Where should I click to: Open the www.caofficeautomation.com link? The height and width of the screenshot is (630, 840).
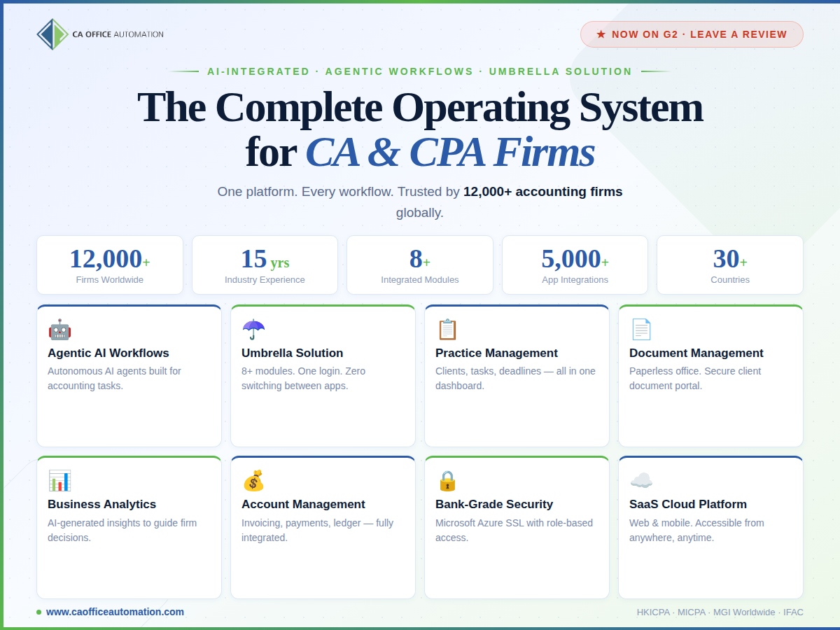[115, 612]
